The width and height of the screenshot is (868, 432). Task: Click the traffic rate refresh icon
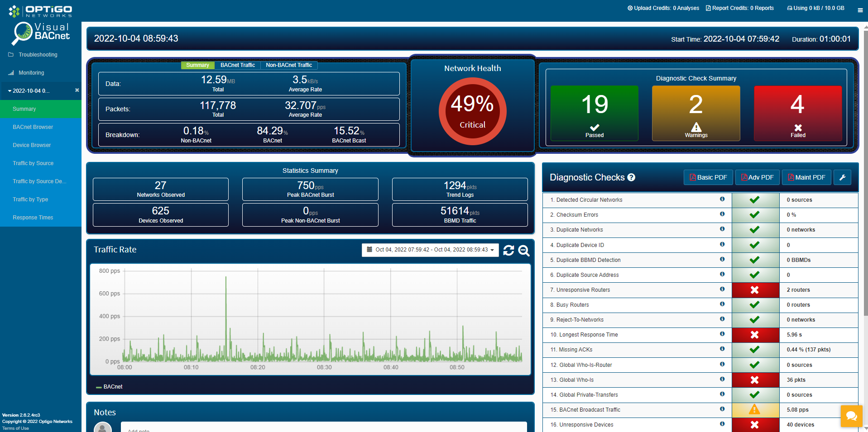508,250
